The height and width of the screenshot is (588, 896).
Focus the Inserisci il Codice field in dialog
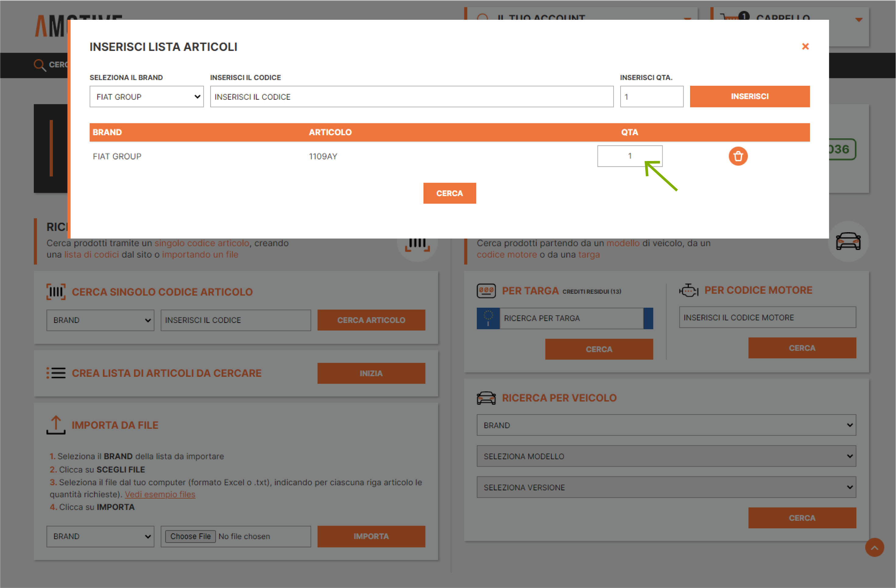coord(412,97)
